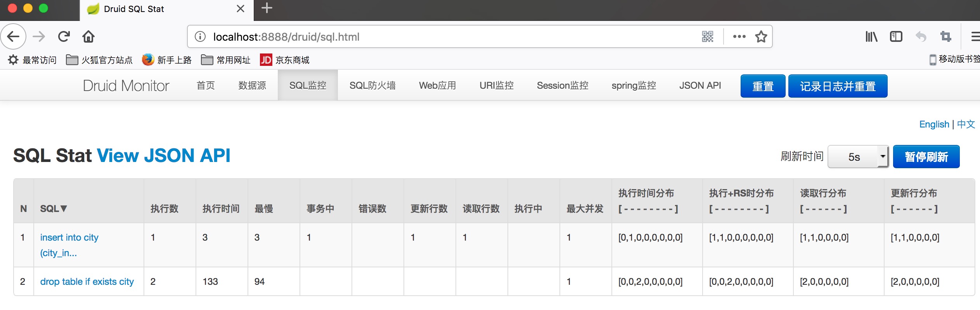This screenshot has height=310, width=980.
Task: Bookmark this page with the star
Action: [761, 37]
